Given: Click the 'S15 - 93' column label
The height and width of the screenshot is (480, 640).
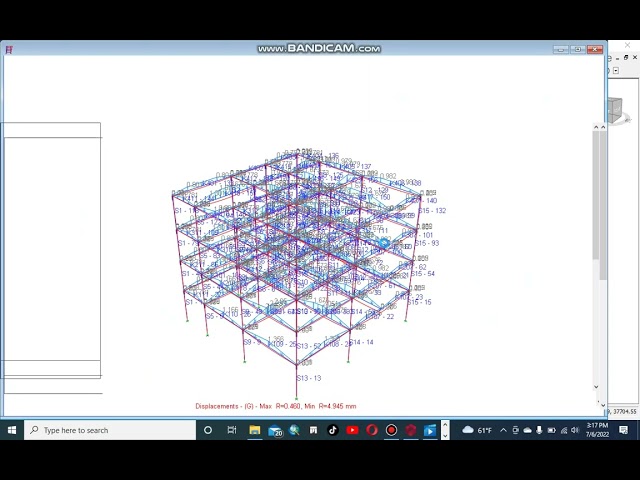Looking at the screenshot, I should [427, 243].
